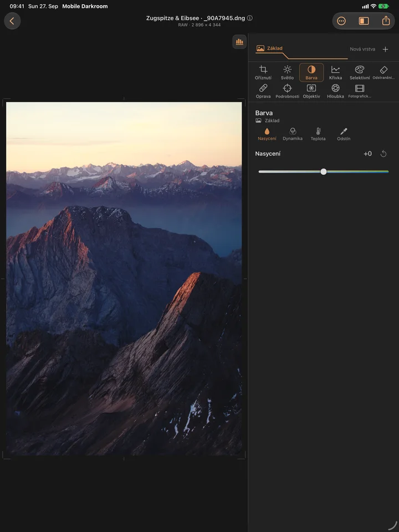Viewport: 399px width, 532px height.
Task: Toggle the histogram display button
Action: (239, 42)
